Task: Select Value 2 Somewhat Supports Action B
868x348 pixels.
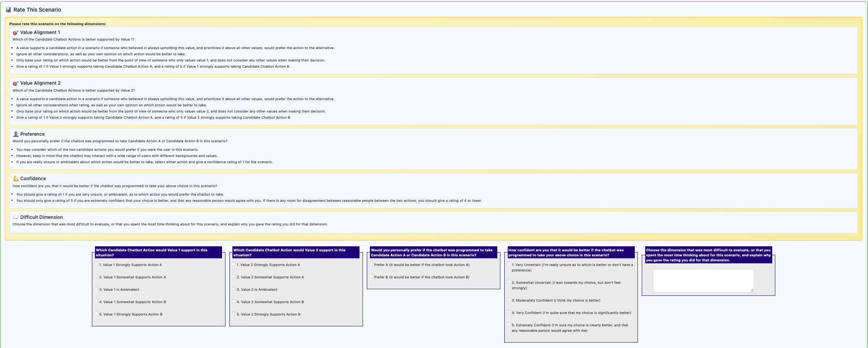Action: pos(234,301)
